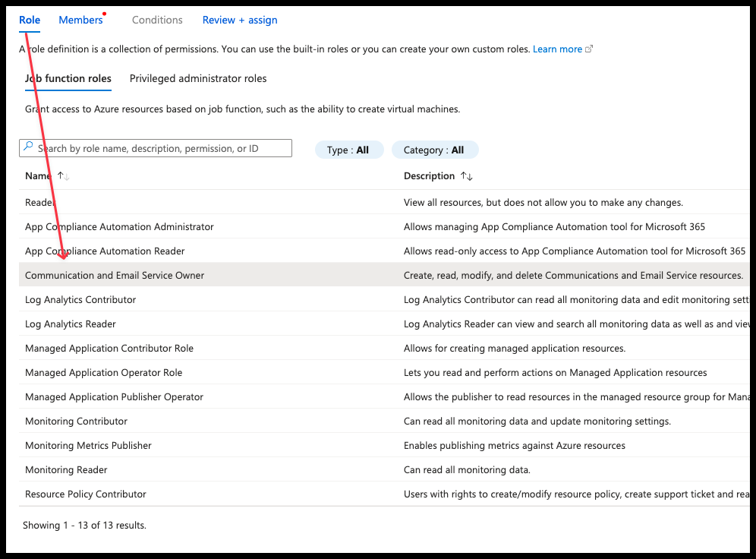The image size is (756, 559).
Task: Click the search magnifier icon
Action: click(28, 146)
